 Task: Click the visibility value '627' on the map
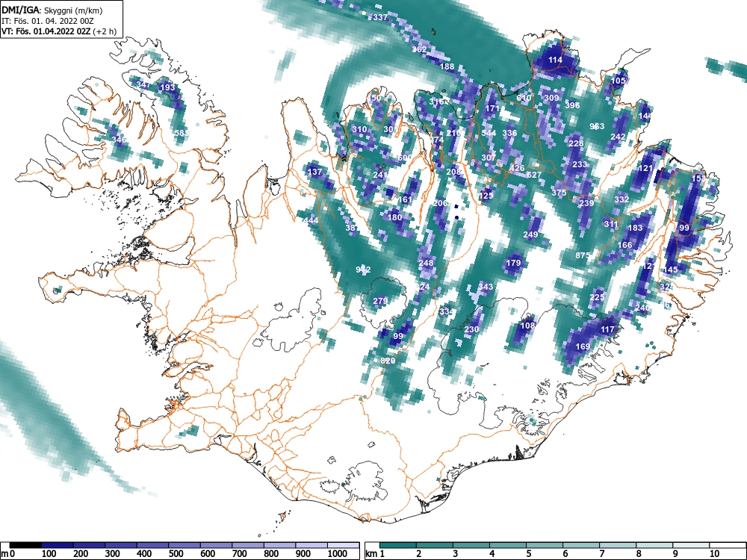[x=534, y=175]
